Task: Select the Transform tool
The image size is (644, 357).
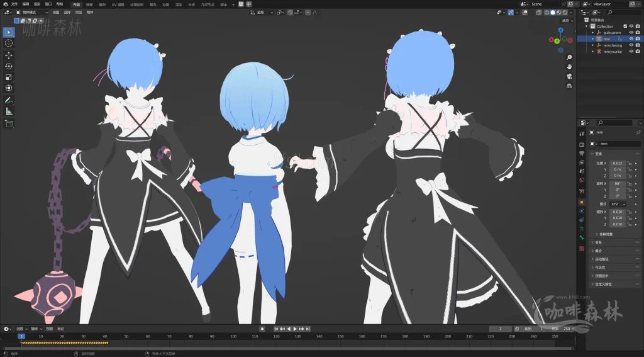Action: pos(9,88)
